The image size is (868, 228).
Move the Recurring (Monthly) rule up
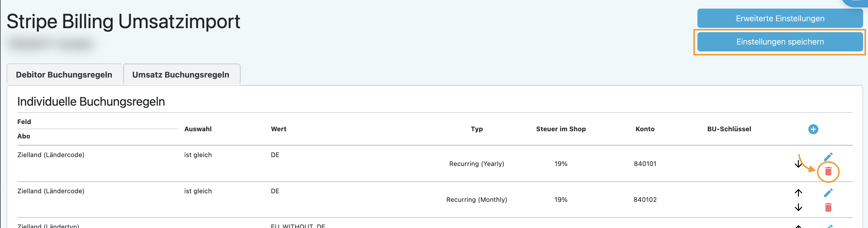click(798, 193)
